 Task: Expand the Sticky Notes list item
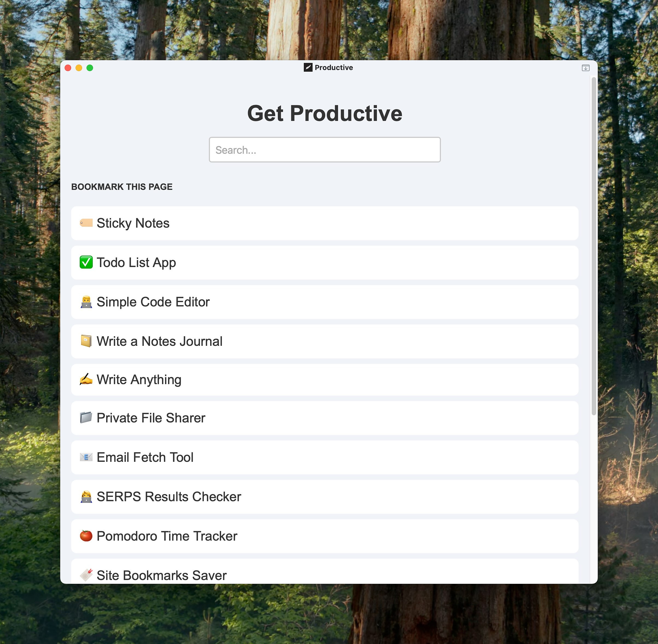click(324, 223)
